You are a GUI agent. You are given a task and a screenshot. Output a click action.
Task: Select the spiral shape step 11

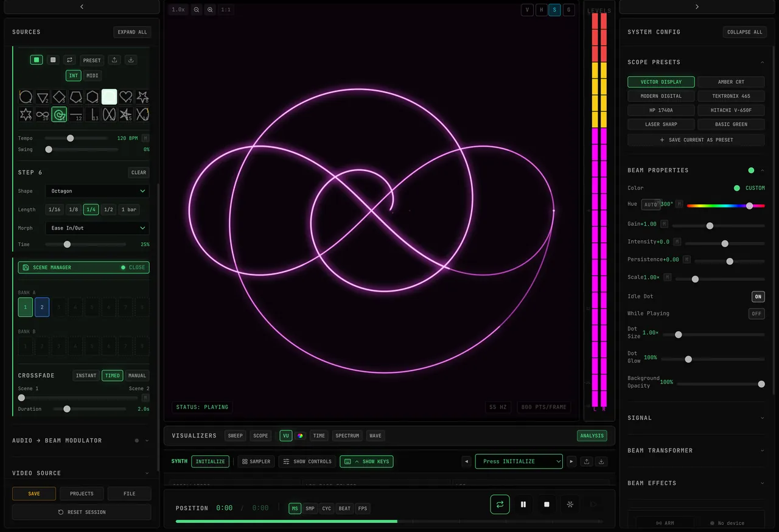(59, 114)
